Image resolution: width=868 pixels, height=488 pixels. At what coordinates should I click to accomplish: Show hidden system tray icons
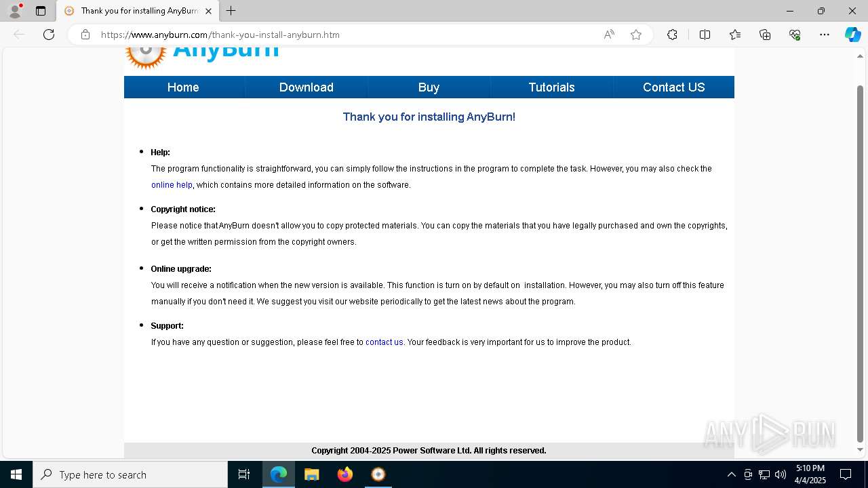[731, 474]
